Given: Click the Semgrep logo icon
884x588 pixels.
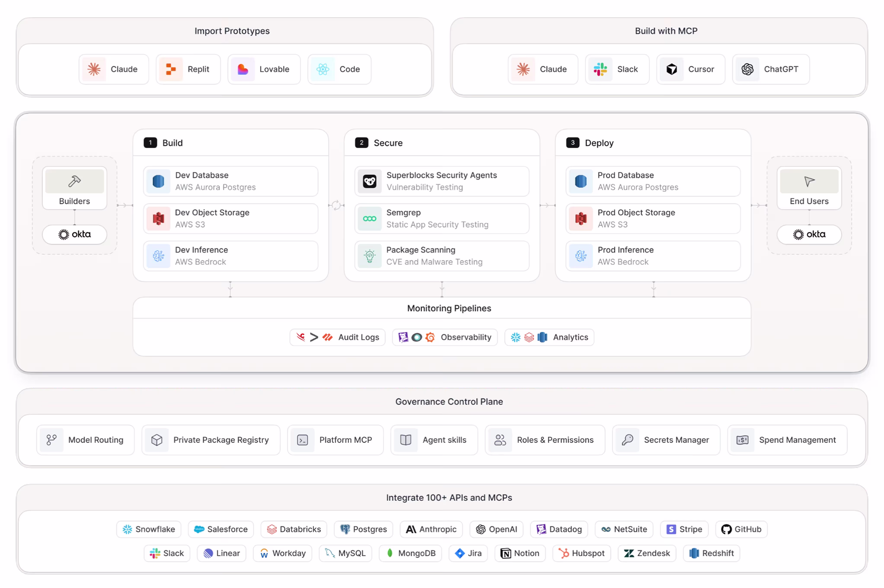Looking at the screenshot, I should 370,218.
